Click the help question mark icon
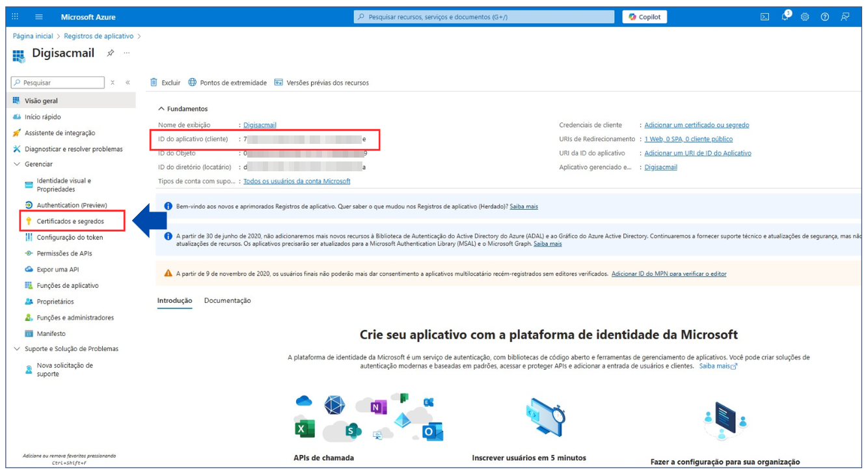868x474 pixels. [824, 17]
